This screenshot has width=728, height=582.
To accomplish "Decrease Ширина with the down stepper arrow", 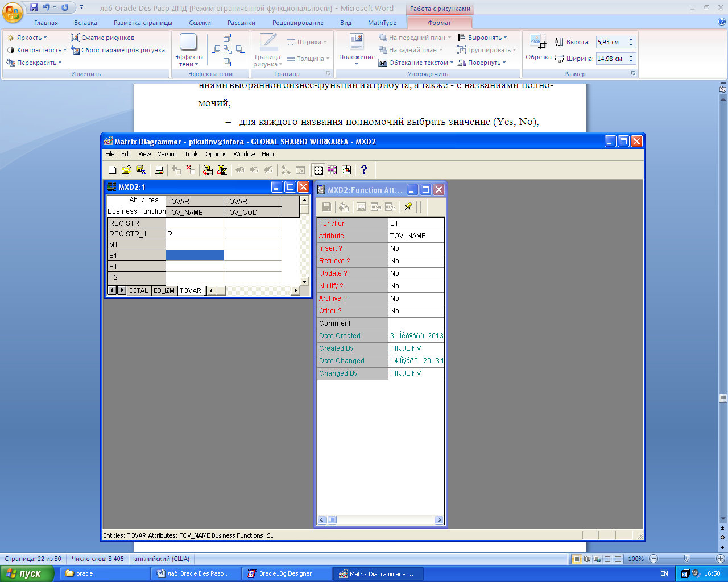I will [x=631, y=61].
